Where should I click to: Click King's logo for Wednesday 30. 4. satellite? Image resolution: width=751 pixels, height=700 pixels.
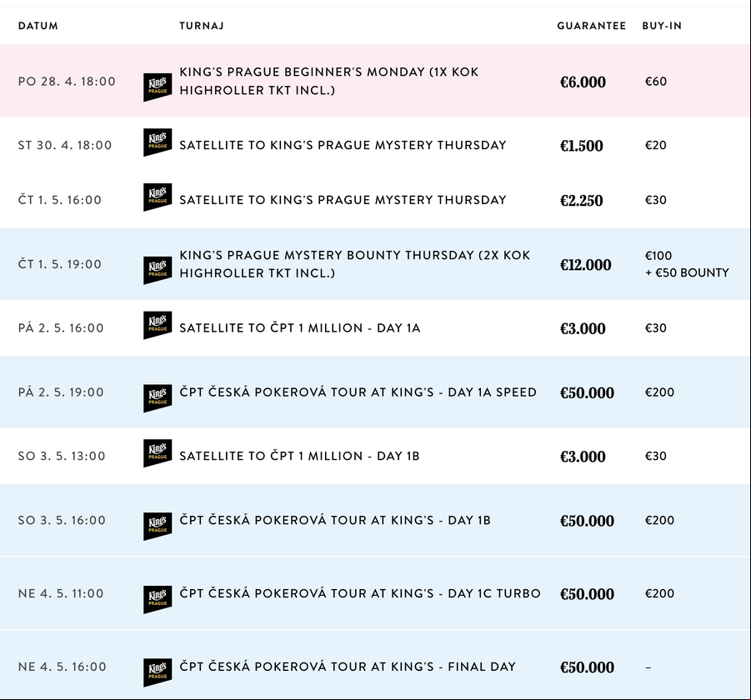158,142
